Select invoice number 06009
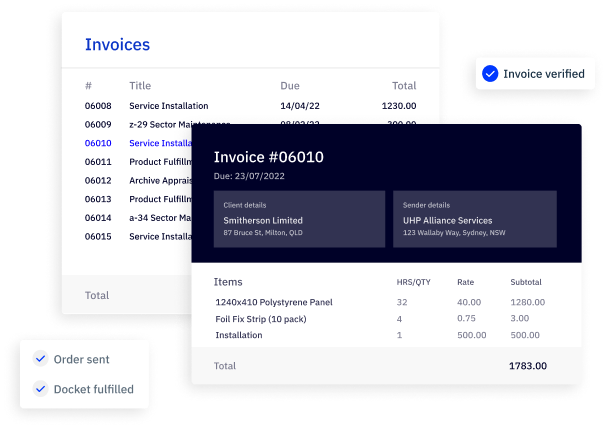 pyautogui.click(x=98, y=125)
